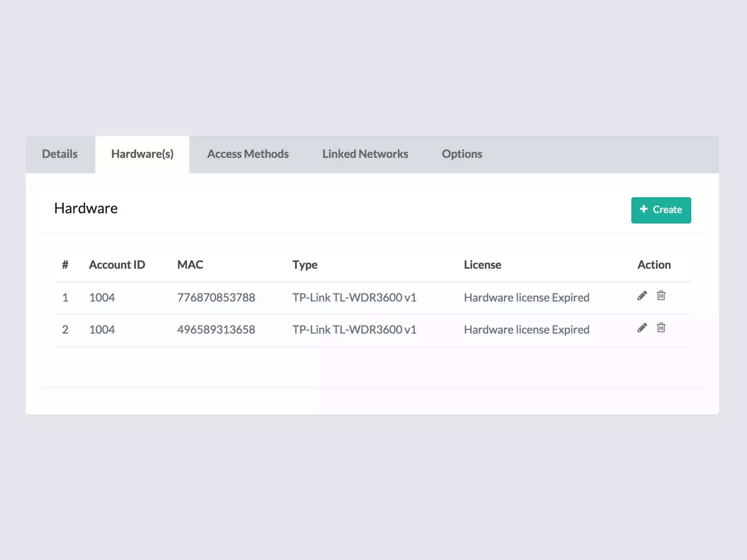This screenshot has height=560, width=747.
Task: Open the Details tab
Action: point(60,154)
